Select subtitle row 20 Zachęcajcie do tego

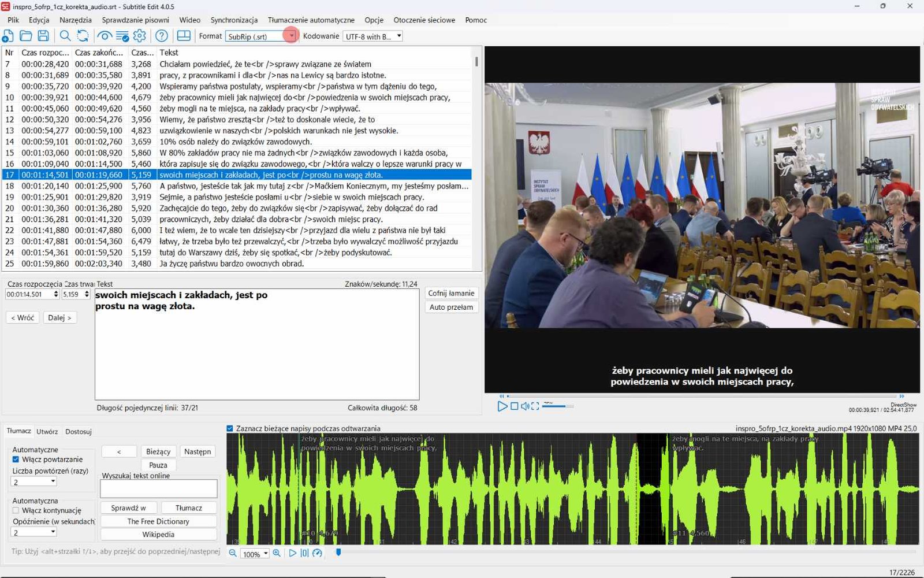coord(237,208)
